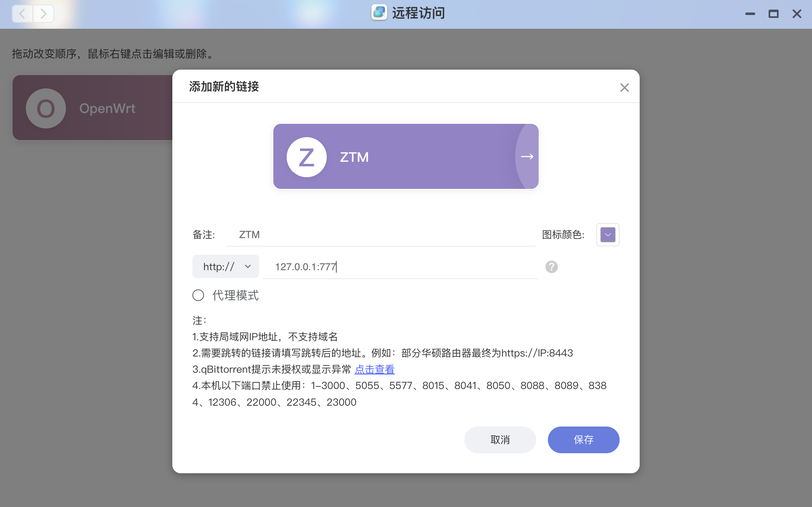Click the arrow on the ZTM preview banner
Image resolution: width=812 pixels, height=507 pixels.
pyautogui.click(x=527, y=156)
